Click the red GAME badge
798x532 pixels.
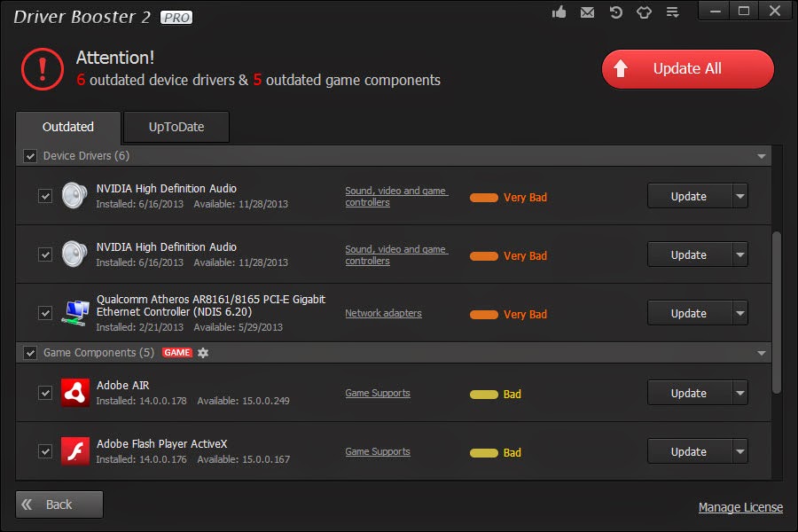click(177, 353)
